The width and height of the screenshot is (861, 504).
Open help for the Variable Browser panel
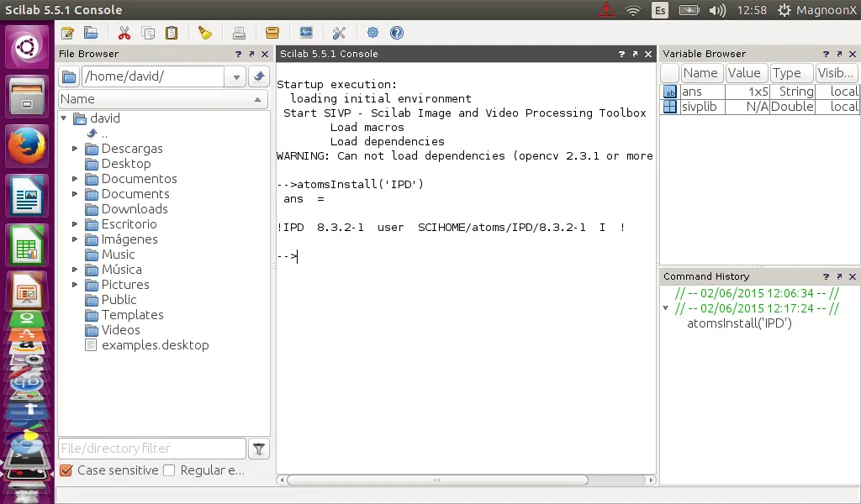(x=826, y=54)
